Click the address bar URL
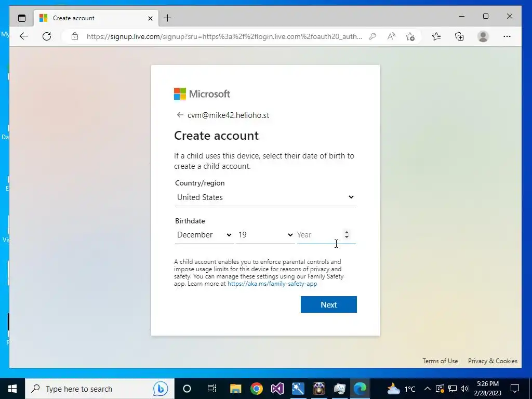The height and width of the screenshot is (399, 532). tap(224, 36)
